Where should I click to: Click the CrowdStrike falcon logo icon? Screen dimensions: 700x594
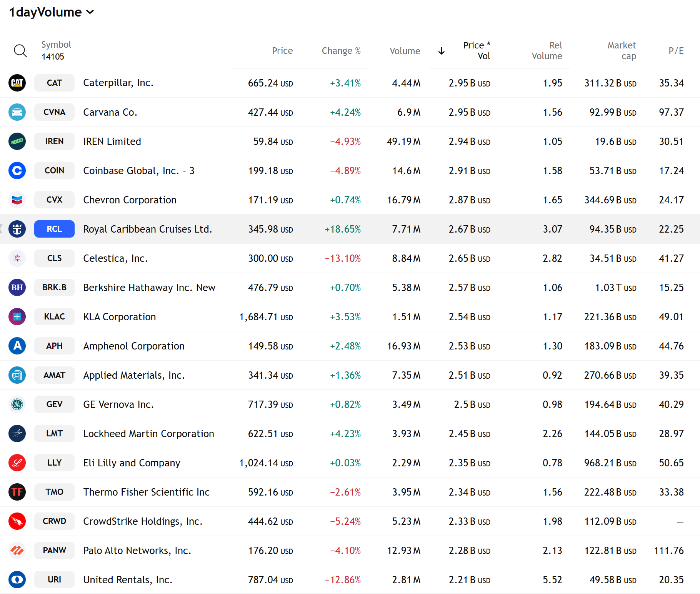[17, 521]
